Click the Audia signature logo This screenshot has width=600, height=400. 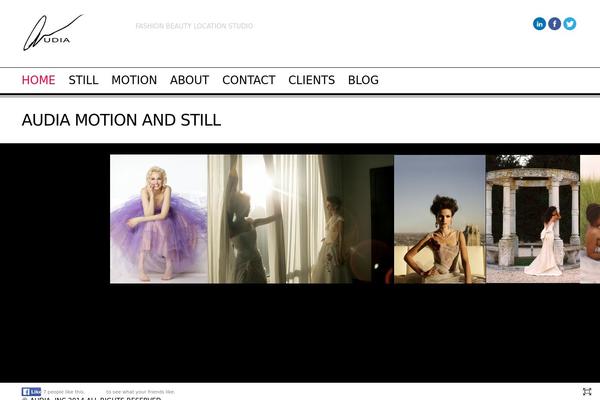(53, 33)
